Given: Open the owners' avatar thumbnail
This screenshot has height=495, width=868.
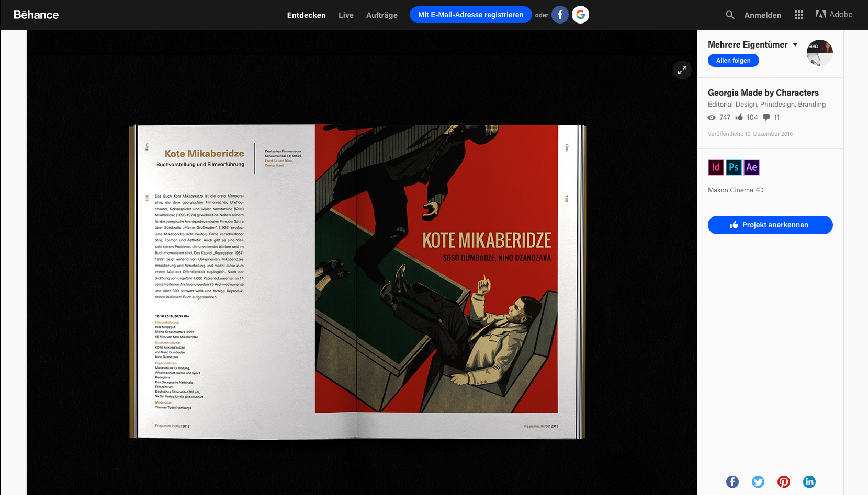Looking at the screenshot, I should tap(820, 53).
